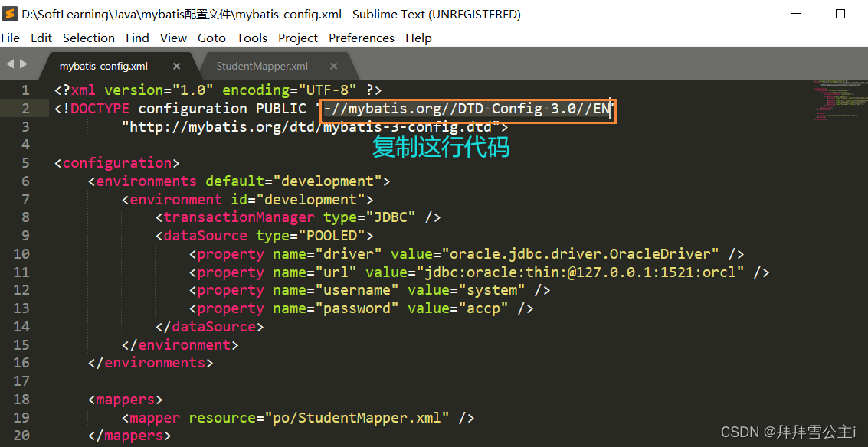The image size is (868, 447).
Task: Click line number 5 in gutter
Action: click(x=25, y=163)
